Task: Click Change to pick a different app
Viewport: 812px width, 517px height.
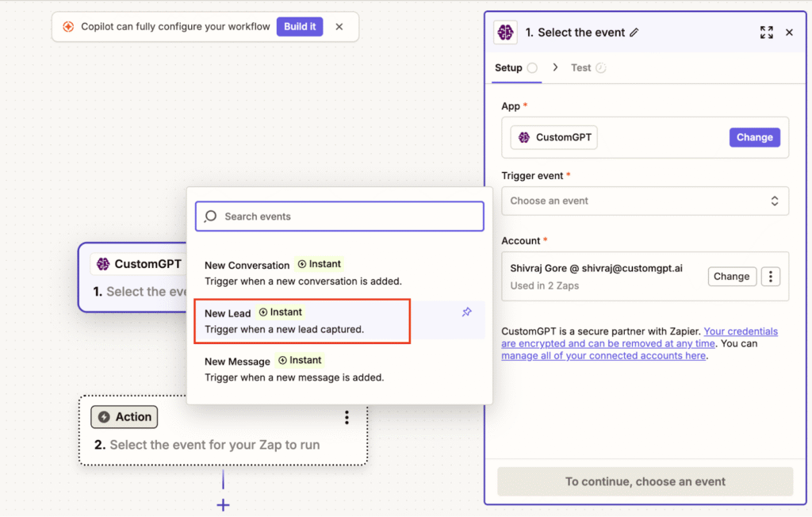Action: pyautogui.click(x=754, y=137)
